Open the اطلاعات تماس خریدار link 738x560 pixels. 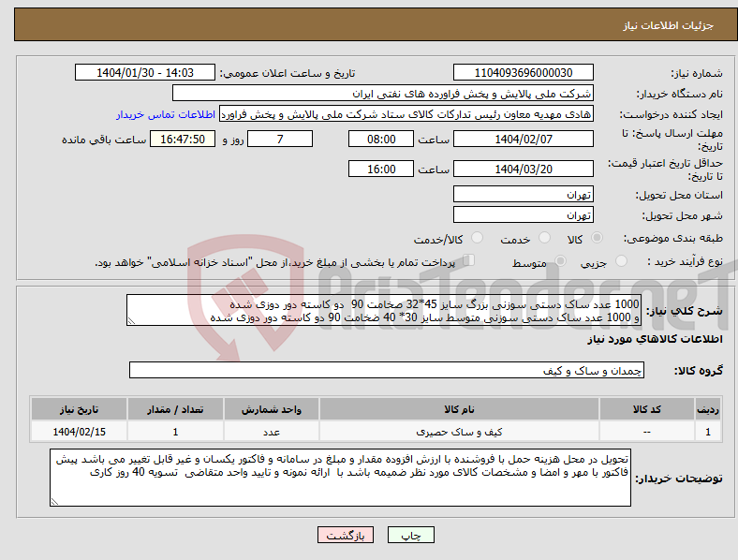click(166, 114)
